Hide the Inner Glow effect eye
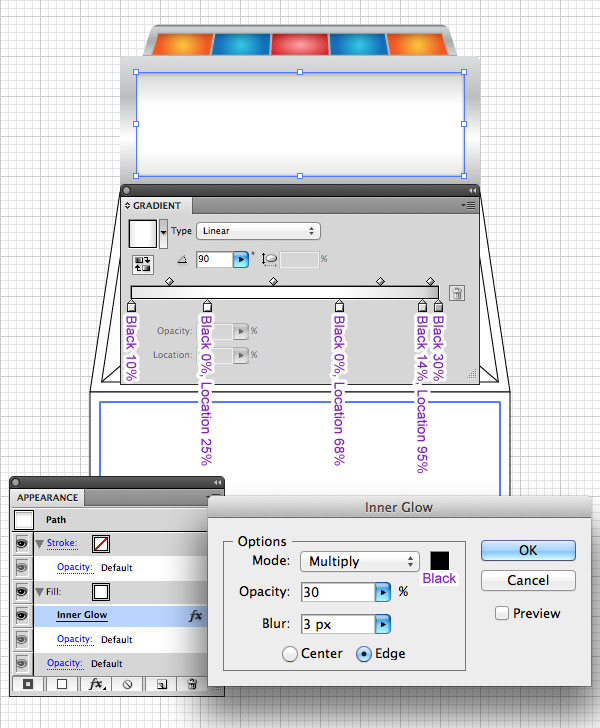 pos(22,616)
